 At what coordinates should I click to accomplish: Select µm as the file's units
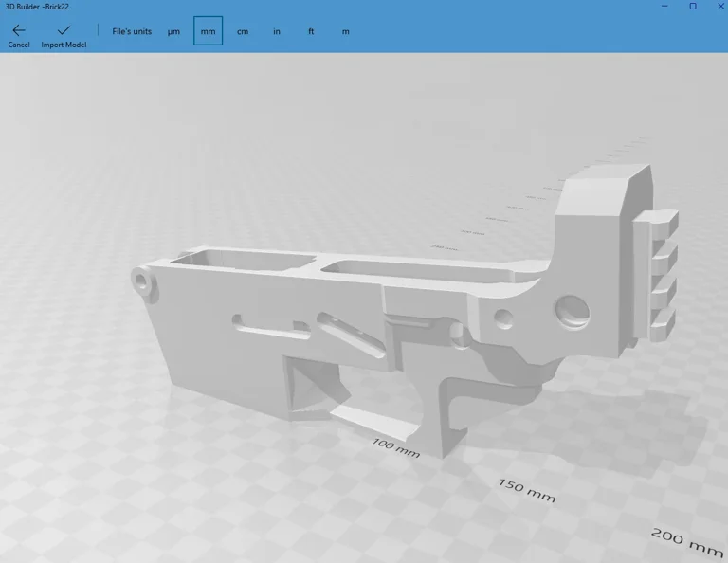tap(173, 31)
